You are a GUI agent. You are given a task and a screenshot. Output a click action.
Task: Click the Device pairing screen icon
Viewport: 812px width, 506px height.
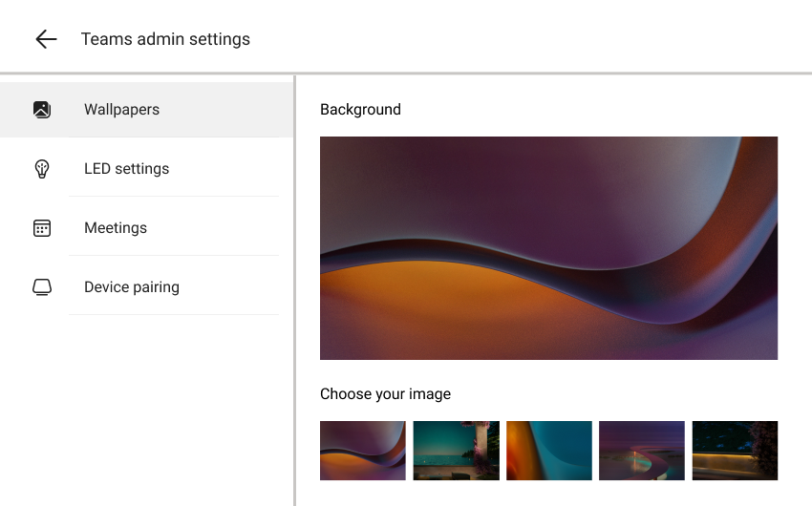pyautogui.click(x=42, y=287)
